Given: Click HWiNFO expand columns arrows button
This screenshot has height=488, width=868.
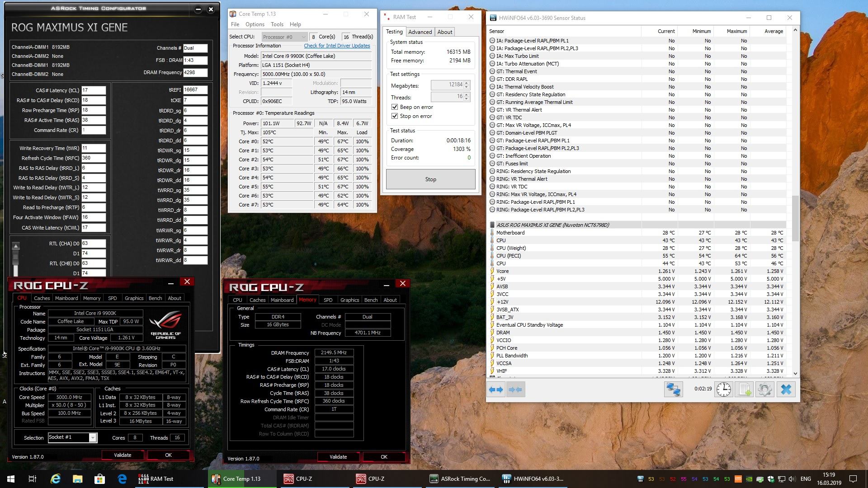Looking at the screenshot, I should pos(496,389).
